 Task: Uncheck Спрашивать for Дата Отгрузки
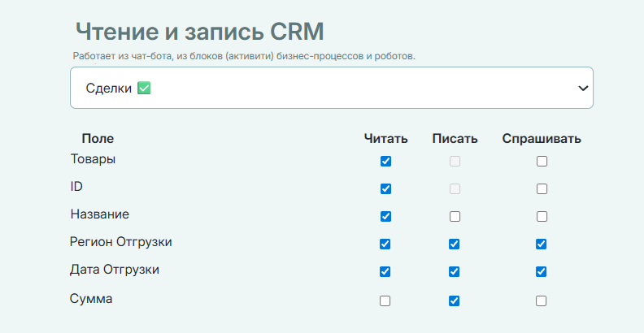pos(542,271)
